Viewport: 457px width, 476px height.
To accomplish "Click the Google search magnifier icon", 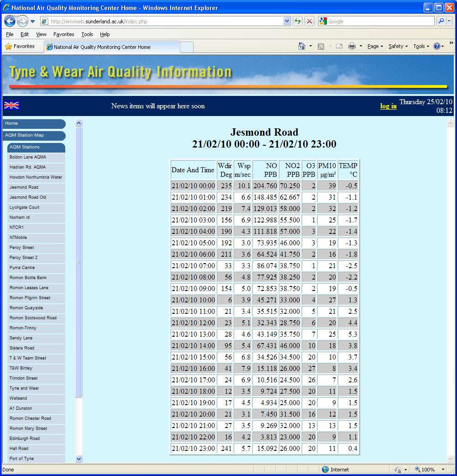I will pyautogui.click(x=441, y=21).
